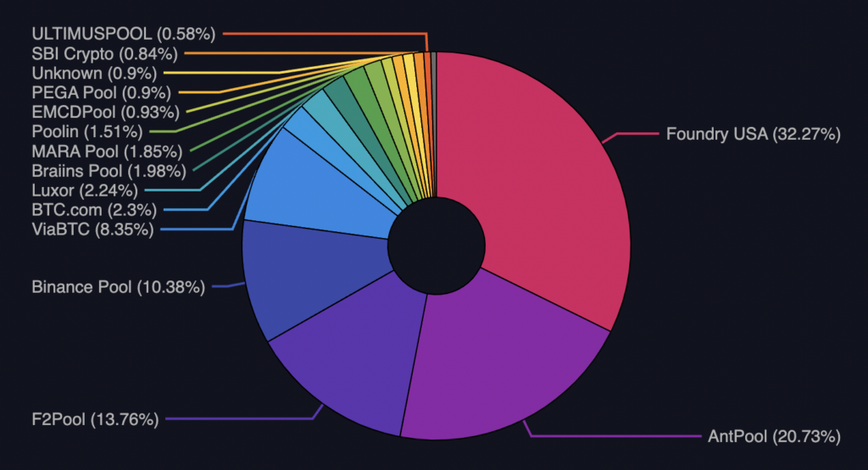Click the PEGA Pool (0.9%) label
Screen dimensions: 868x470
click(x=102, y=92)
